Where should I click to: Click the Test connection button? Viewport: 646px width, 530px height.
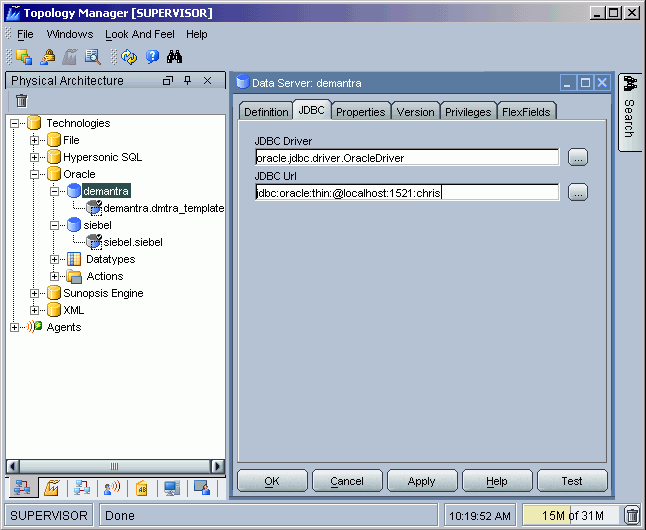pyautogui.click(x=572, y=481)
